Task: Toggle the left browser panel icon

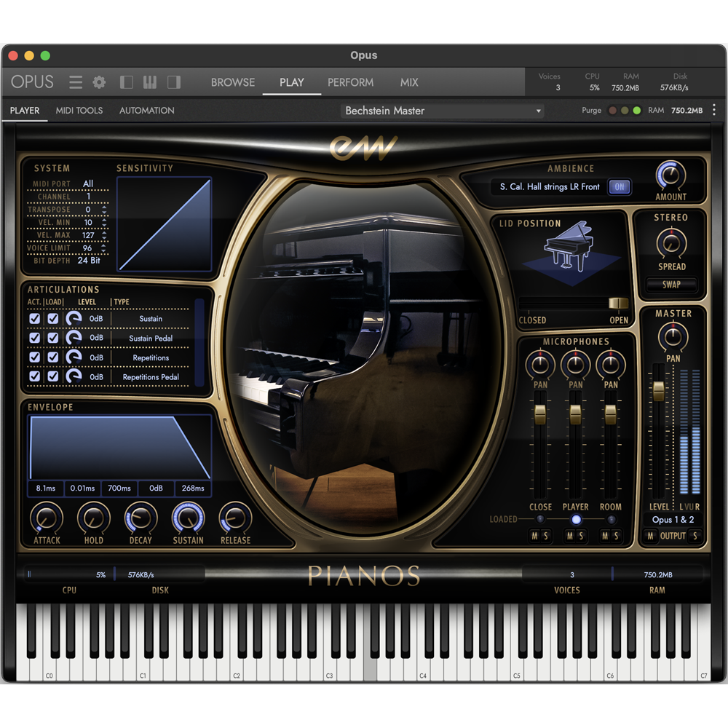Action: point(126,82)
